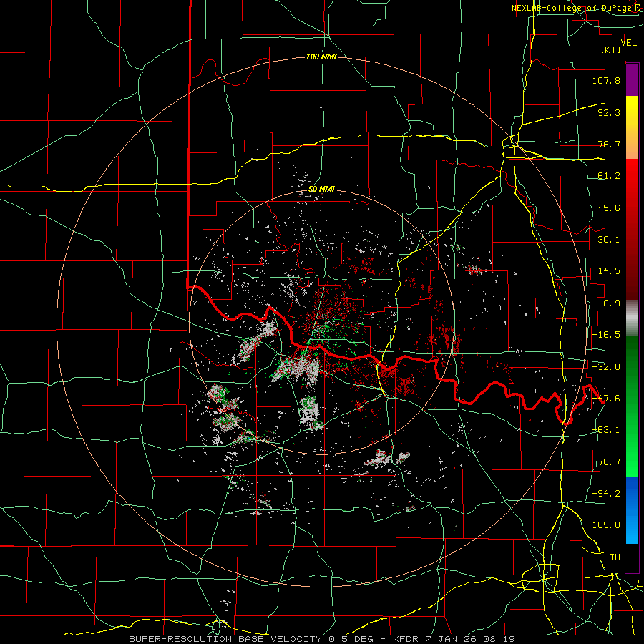644x644 pixels.
Task: Select the -47.6 value on velocity scale
Action: (x=606, y=399)
